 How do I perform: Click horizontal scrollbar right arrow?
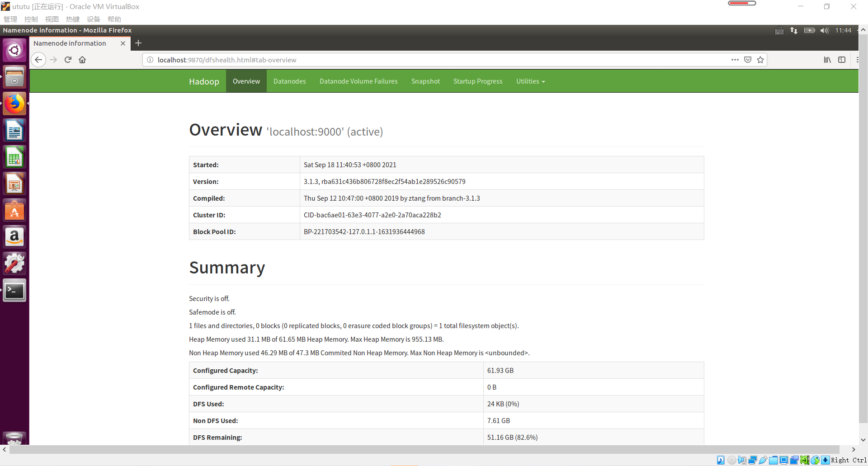pyautogui.click(x=854, y=450)
